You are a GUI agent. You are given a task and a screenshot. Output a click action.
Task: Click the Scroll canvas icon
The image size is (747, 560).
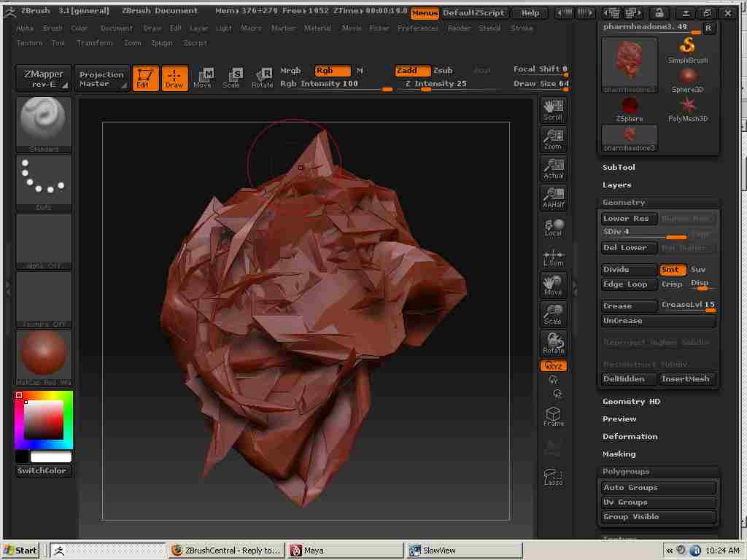coord(553,110)
